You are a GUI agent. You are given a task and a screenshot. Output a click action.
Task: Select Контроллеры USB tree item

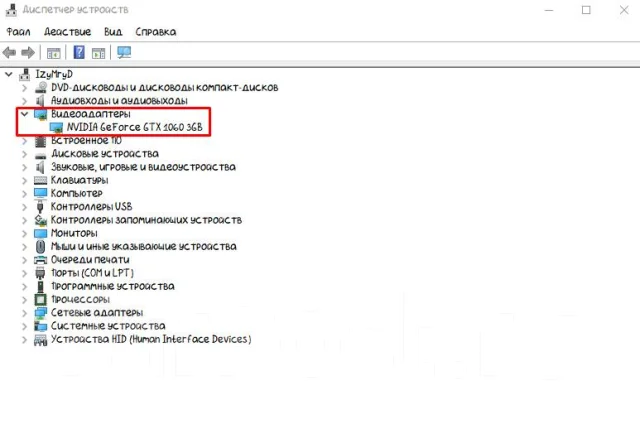[91, 207]
